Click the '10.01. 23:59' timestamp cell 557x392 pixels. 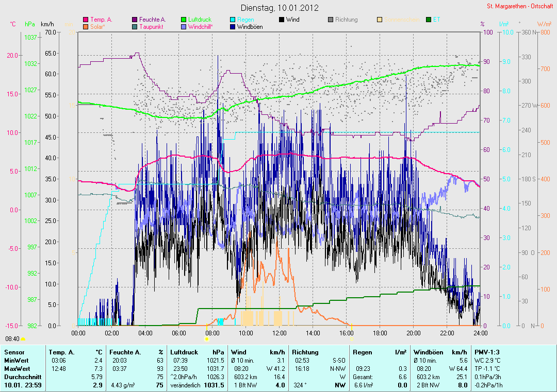23,385
